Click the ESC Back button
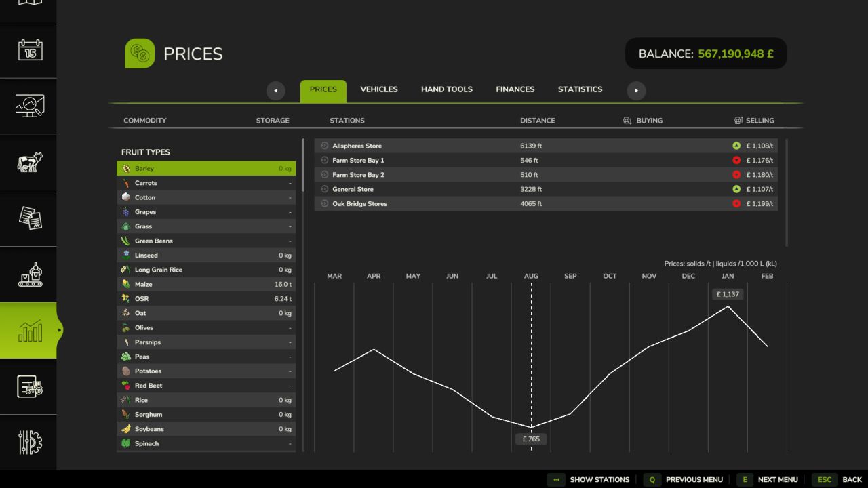The height and width of the screenshot is (488, 868). tap(837, 479)
